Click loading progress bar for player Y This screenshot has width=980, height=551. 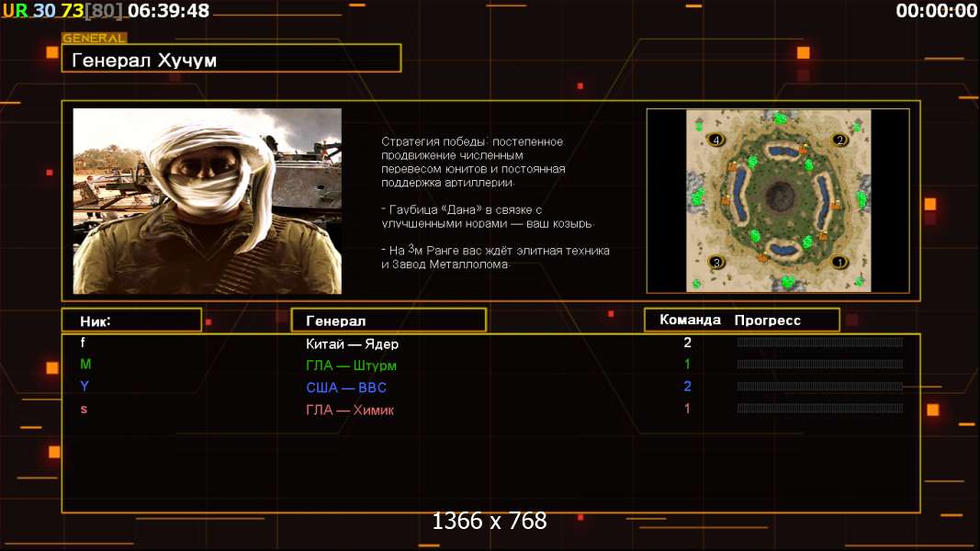pyautogui.click(x=820, y=387)
